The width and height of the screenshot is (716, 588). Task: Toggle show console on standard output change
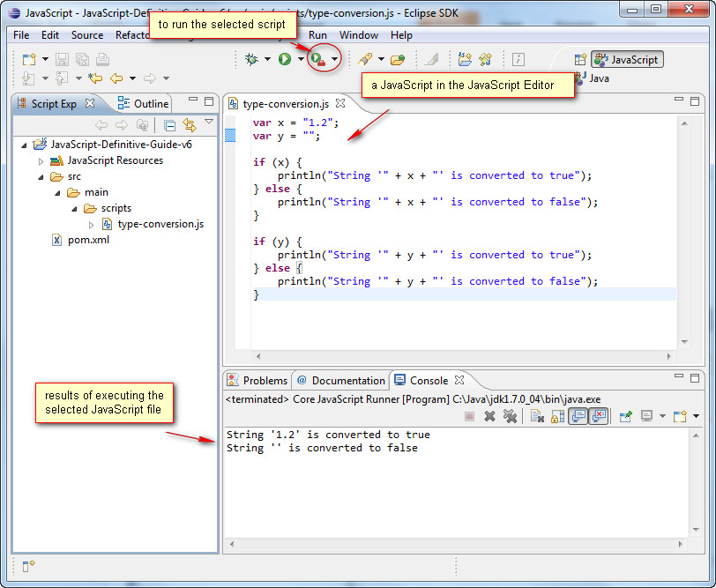click(578, 415)
